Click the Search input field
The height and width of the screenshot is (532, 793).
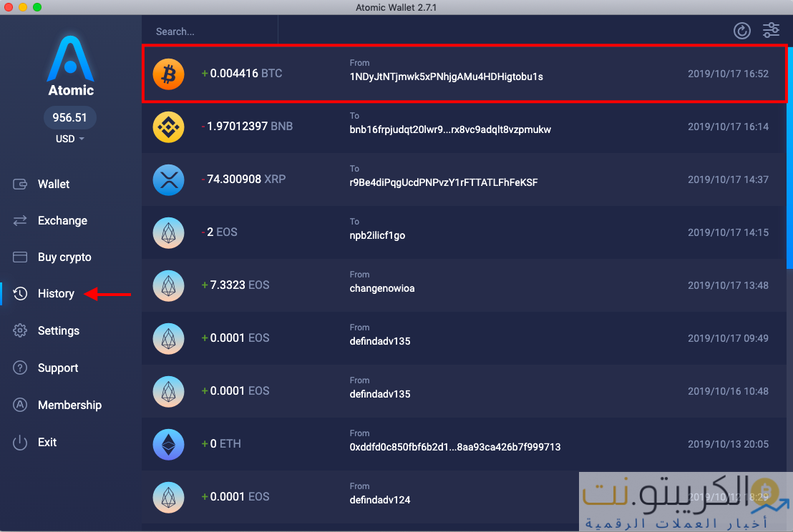point(208,31)
